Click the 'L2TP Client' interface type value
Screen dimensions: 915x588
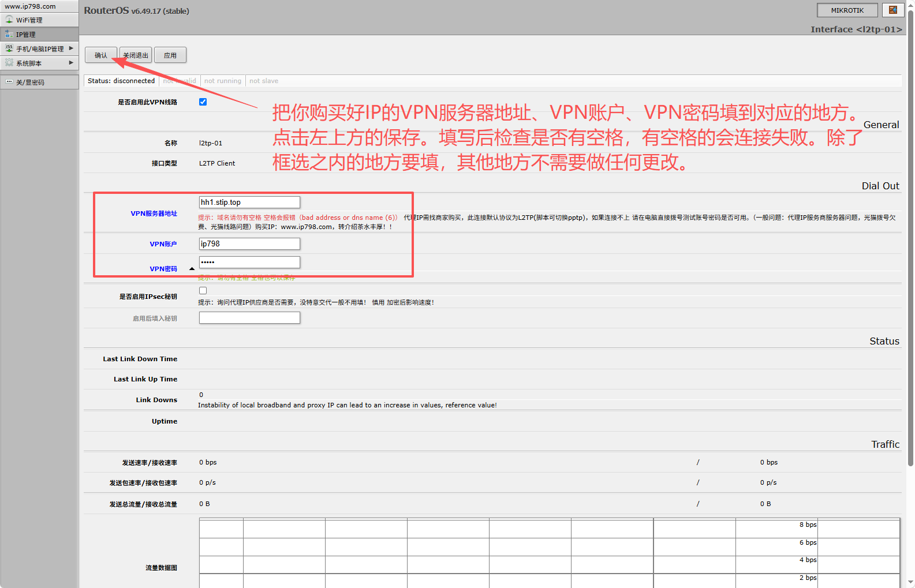click(217, 163)
